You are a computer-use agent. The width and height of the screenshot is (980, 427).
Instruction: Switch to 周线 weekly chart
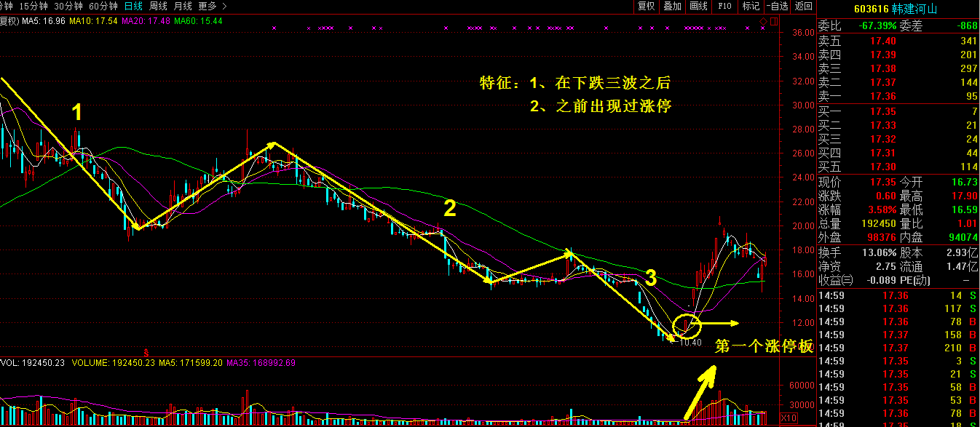158,6
